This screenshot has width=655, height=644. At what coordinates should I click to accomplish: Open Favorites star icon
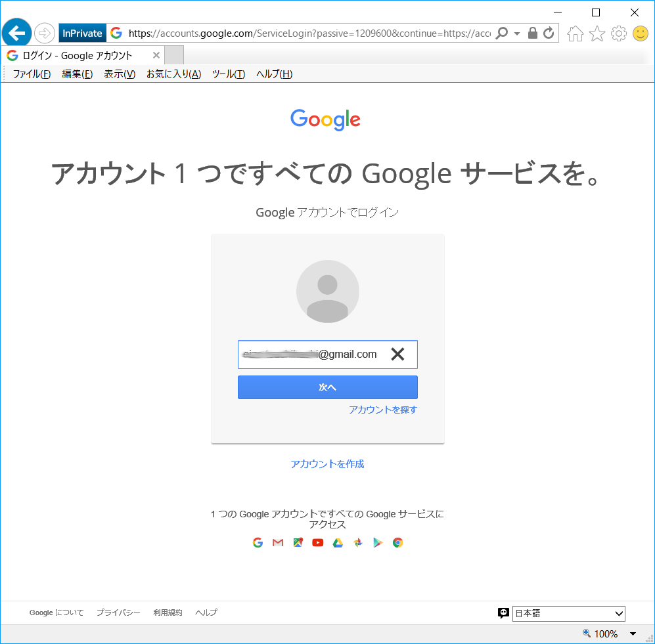[597, 33]
